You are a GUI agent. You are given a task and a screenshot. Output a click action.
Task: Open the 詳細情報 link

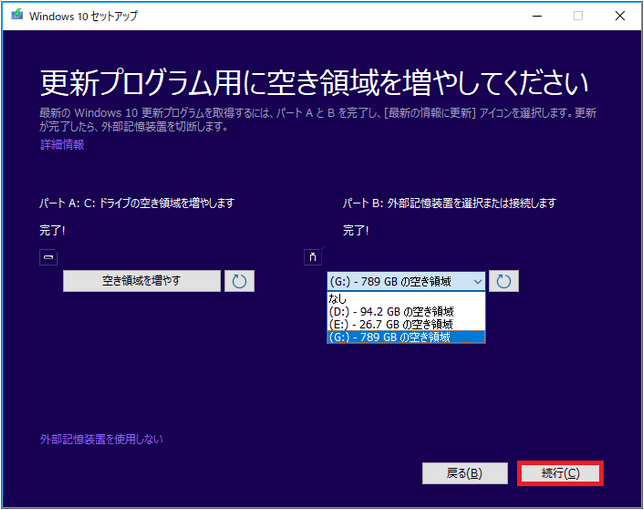(62, 145)
